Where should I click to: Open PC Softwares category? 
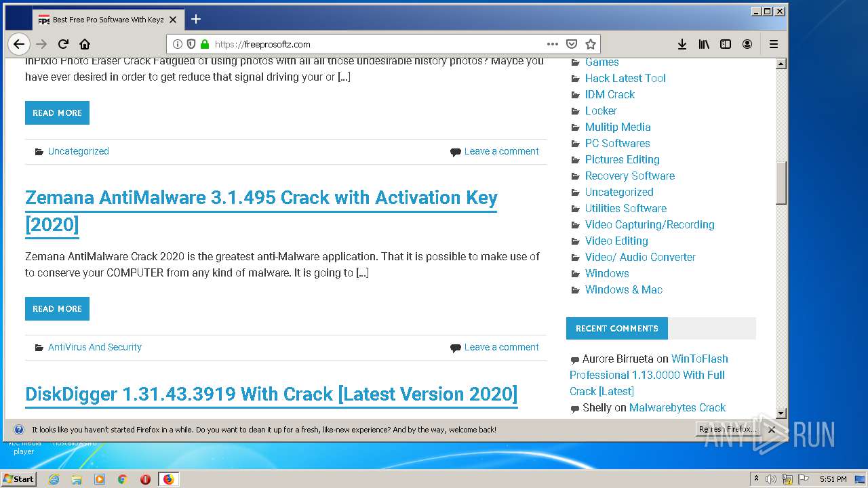tap(617, 143)
